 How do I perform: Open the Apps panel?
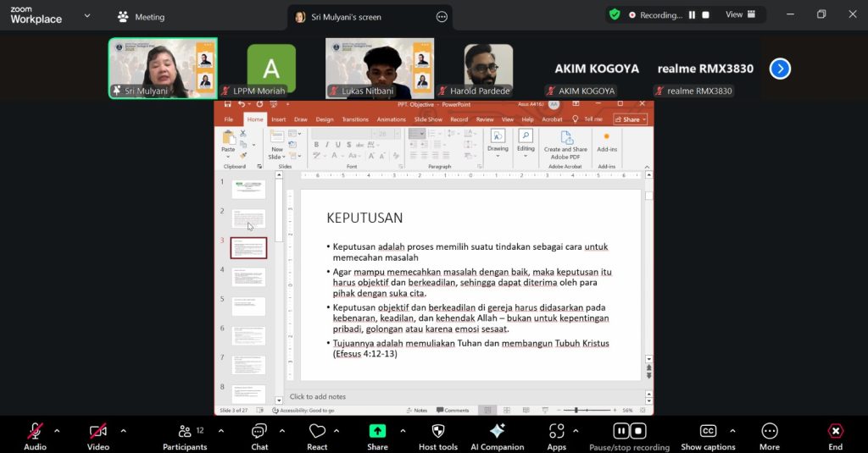point(556,436)
